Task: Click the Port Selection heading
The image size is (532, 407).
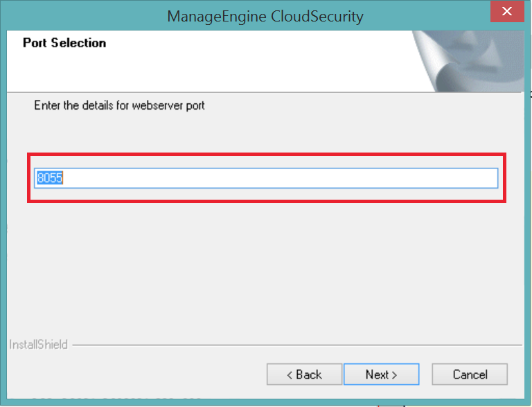Action: click(64, 43)
